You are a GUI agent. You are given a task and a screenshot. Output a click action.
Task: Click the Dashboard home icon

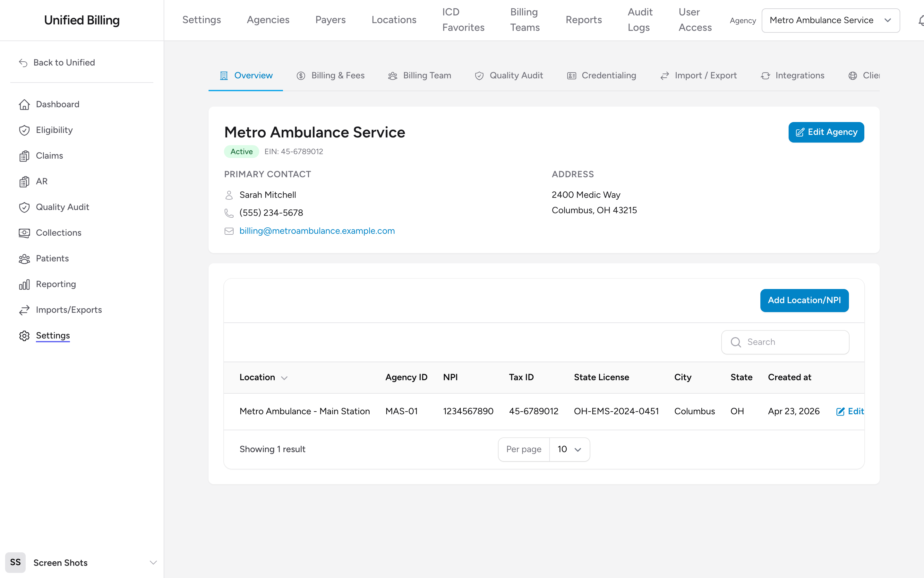pos(24,104)
